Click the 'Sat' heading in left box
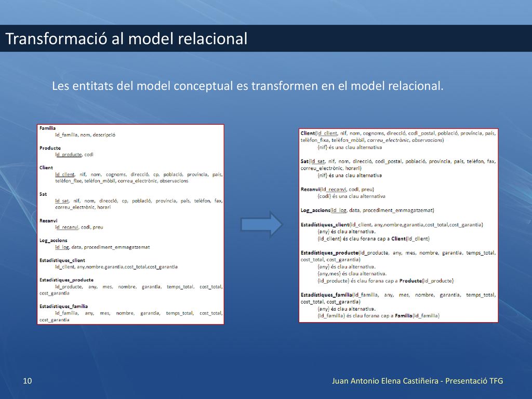 pyautogui.click(x=43, y=194)
